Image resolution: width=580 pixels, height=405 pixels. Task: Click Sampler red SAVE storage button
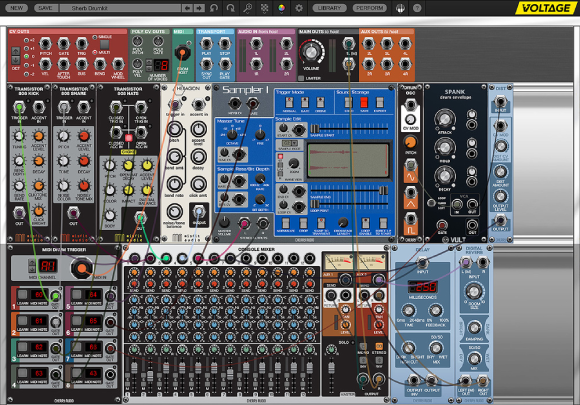364,102
